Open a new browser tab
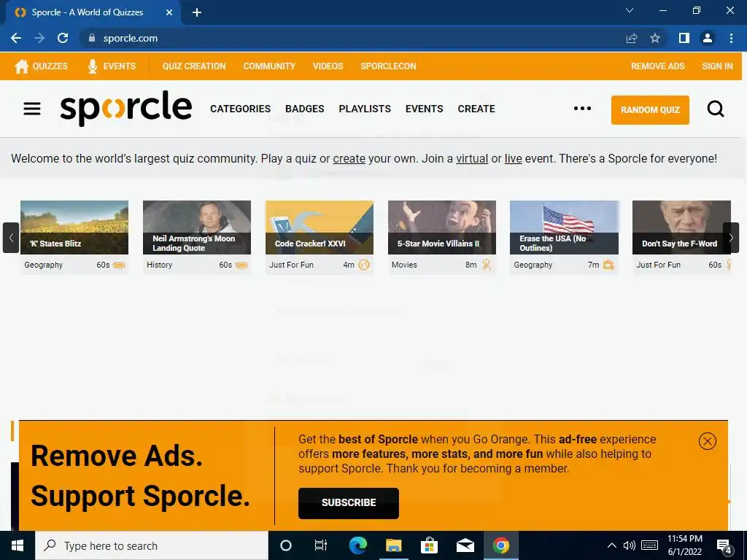Viewport: 747px width, 560px height. click(x=197, y=12)
